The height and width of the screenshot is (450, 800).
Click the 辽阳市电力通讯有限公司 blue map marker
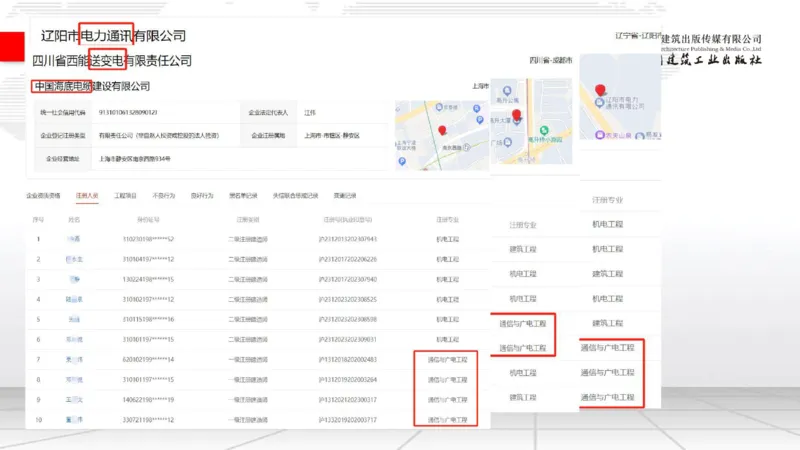coord(599,103)
